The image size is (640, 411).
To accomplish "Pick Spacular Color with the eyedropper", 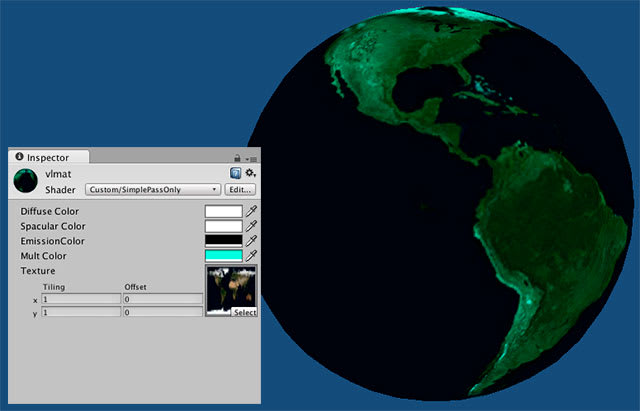I will [x=252, y=227].
